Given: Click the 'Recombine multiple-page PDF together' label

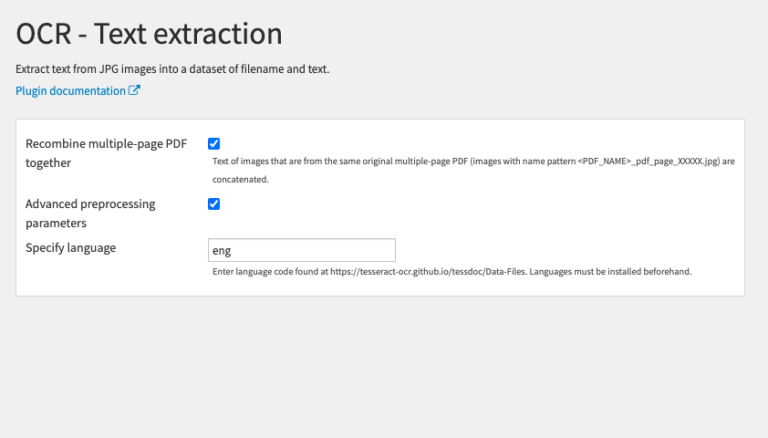Looking at the screenshot, I should point(106,153).
